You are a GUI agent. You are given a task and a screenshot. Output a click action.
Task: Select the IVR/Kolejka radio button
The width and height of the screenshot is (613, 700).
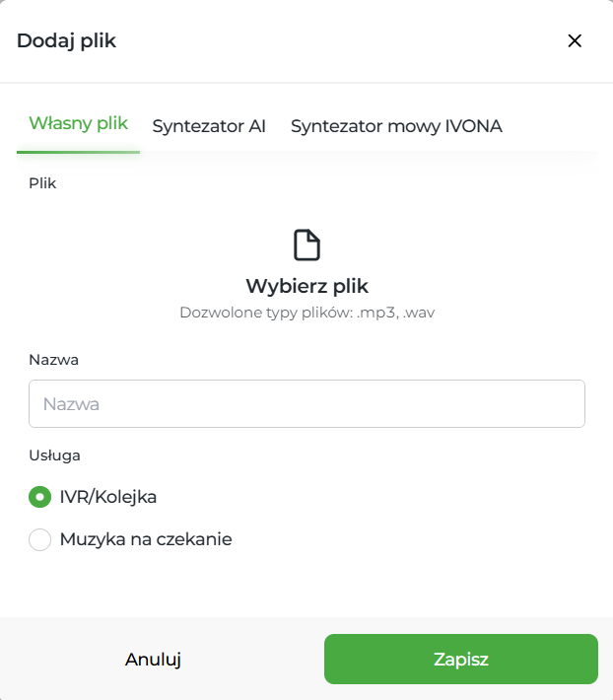point(39,497)
